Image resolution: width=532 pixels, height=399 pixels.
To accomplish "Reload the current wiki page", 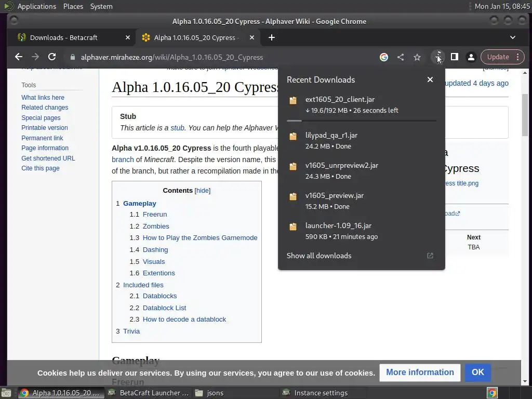I will click(52, 57).
